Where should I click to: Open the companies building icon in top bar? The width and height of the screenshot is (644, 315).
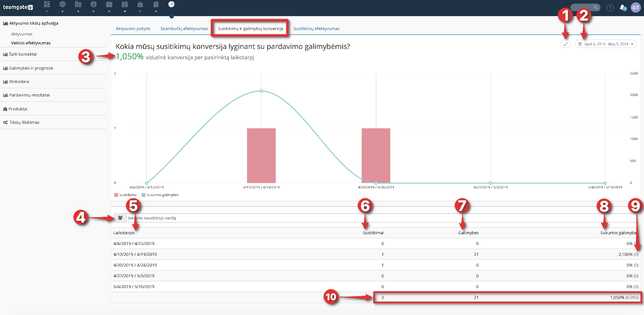pyautogui.click(x=78, y=4)
